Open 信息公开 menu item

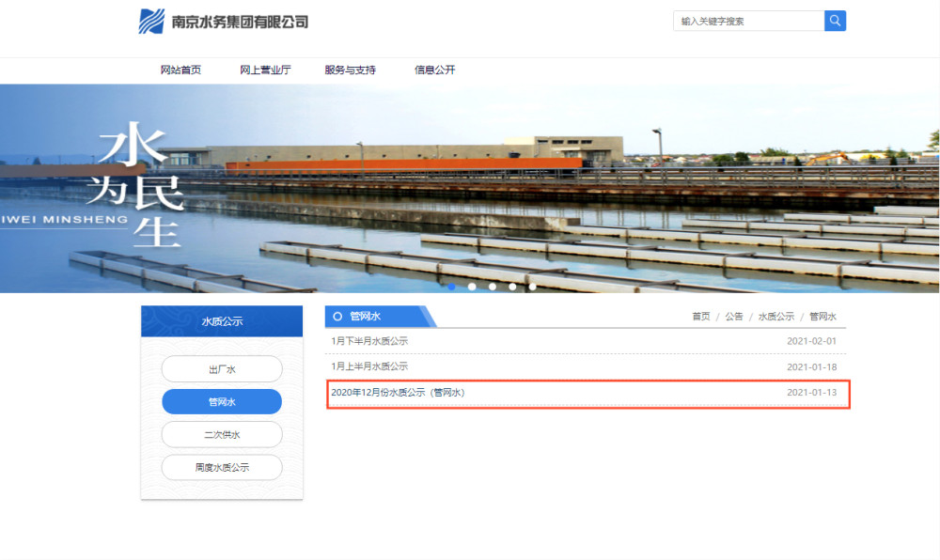pyautogui.click(x=434, y=70)
